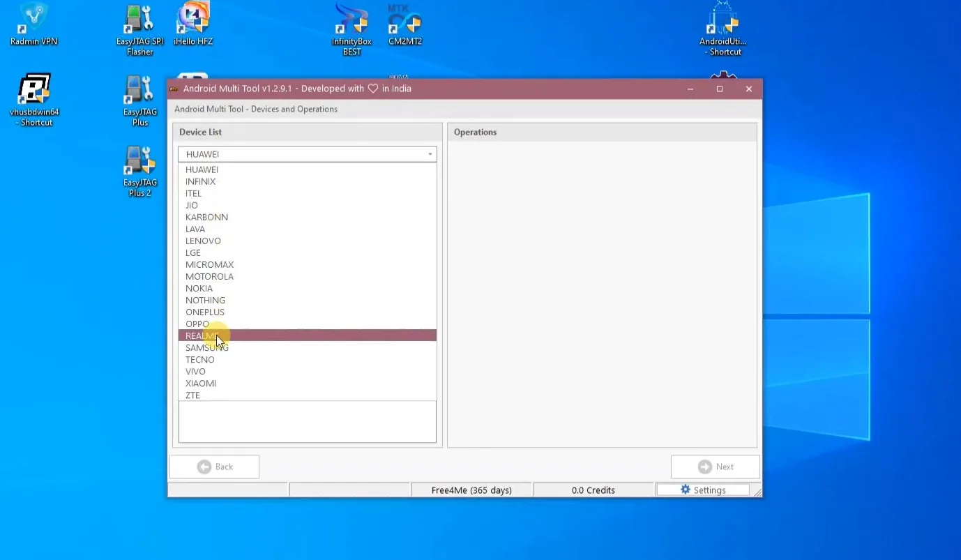Viewport: 961px width, 560px height.
Task: Click the Back button
Action: point(215,467)
